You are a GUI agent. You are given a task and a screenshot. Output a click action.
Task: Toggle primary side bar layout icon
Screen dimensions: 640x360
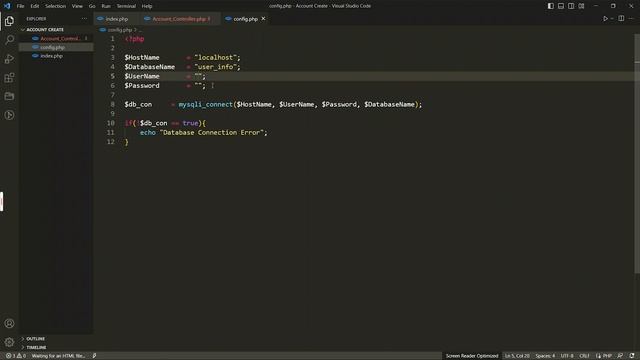(x=551, y=6)
